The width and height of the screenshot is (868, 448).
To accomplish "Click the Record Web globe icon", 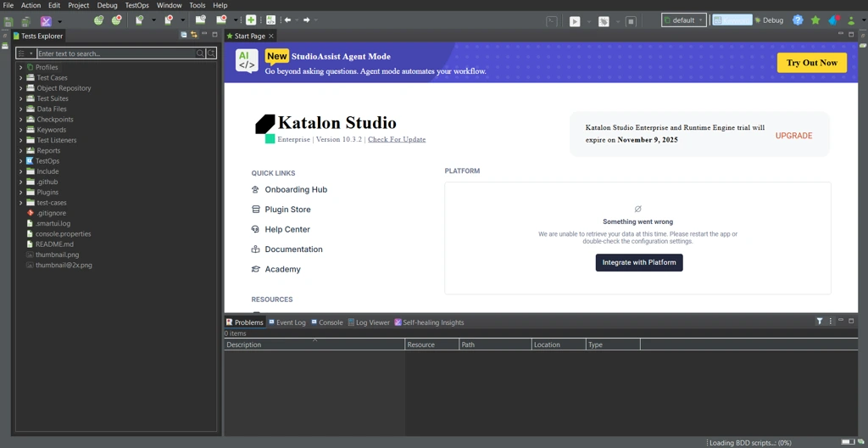I will (116, 20).
